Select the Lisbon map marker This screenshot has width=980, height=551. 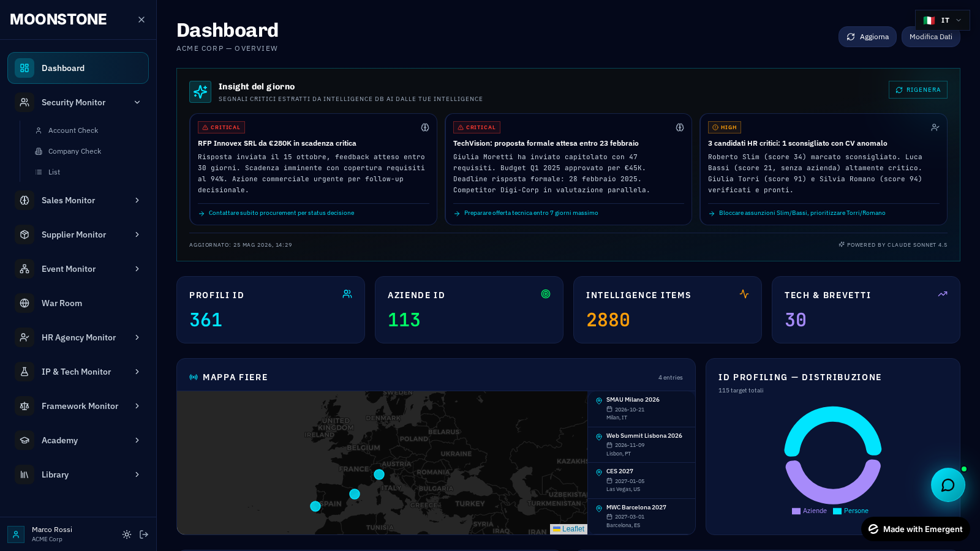click(x=315, y=506)
